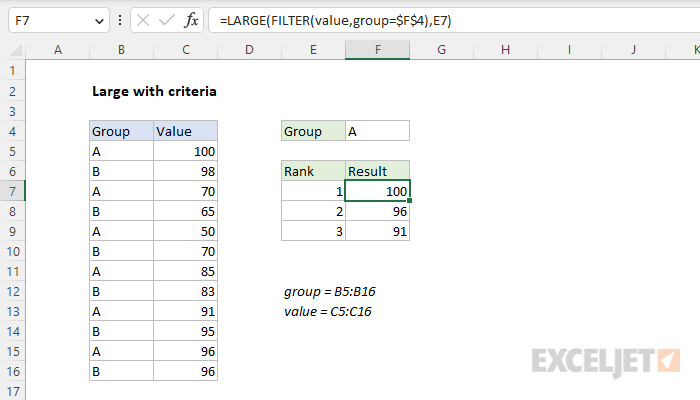Viewport: 700px width, 400px height.
Task: Click the criteria cell F4 containing 'A'
Action: click(x=378, y=131)
